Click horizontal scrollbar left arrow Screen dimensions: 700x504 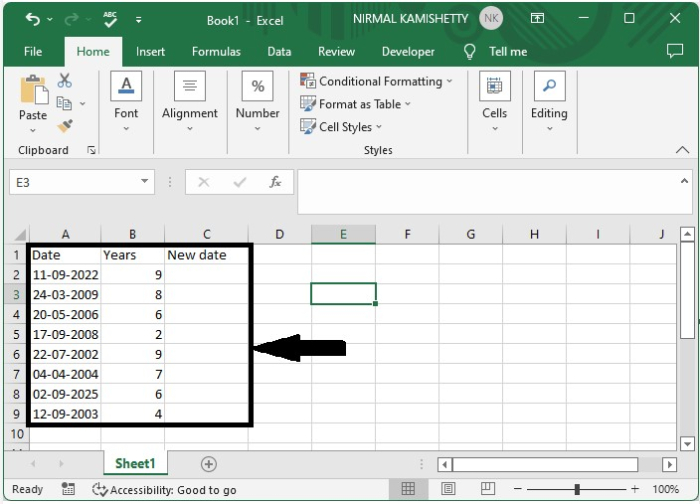pyautogui.click(x=444, y=465)
